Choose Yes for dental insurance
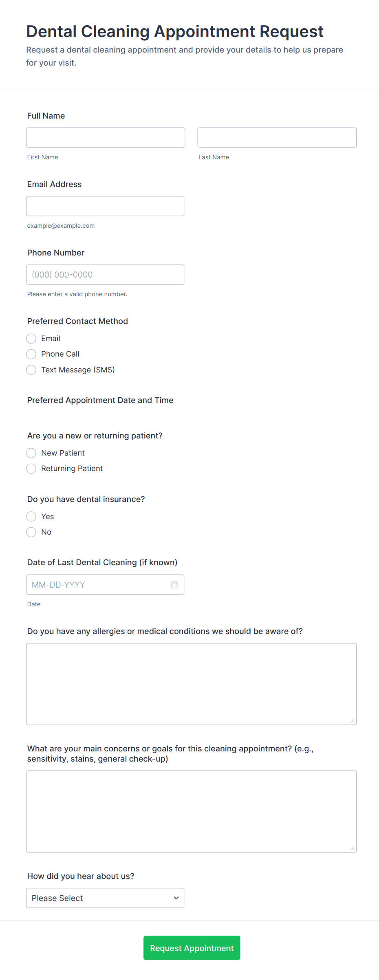379x980 pixels. click(x=31, y=517)
